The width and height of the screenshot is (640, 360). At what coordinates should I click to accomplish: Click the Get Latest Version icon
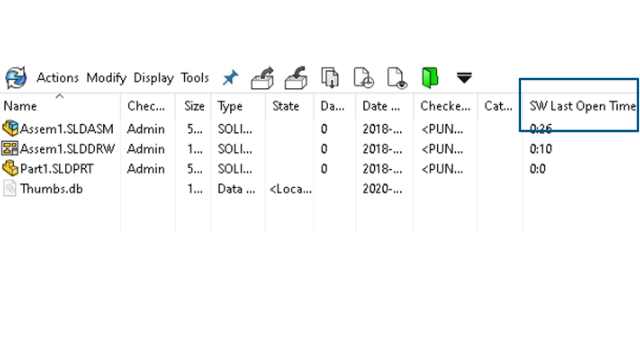coord(330,78)
